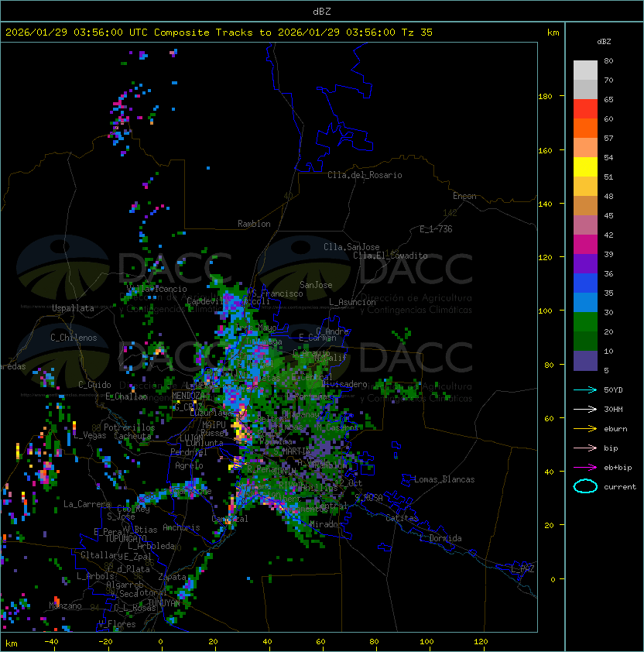Click the 'L_Asuncion' map label

tap(352, 302)
